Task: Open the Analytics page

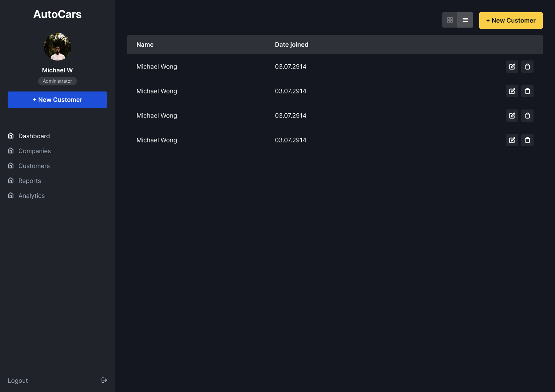Action: point(31,196)
